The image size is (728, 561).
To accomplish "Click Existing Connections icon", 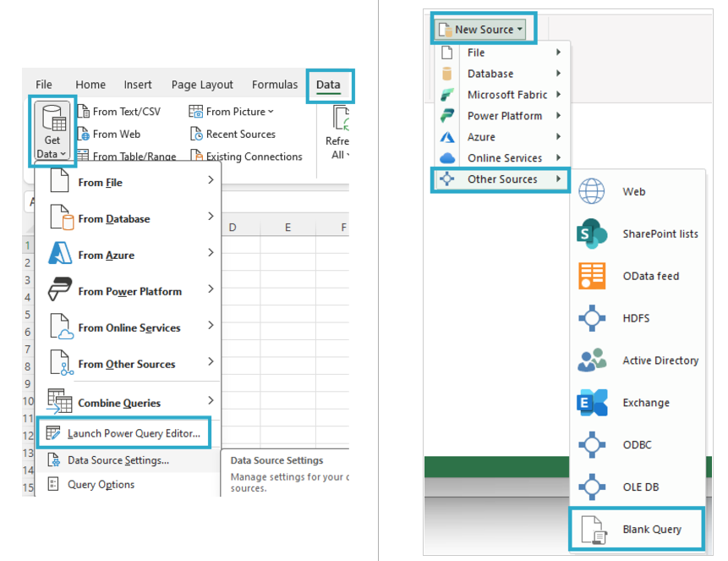I will pos(196,155).
